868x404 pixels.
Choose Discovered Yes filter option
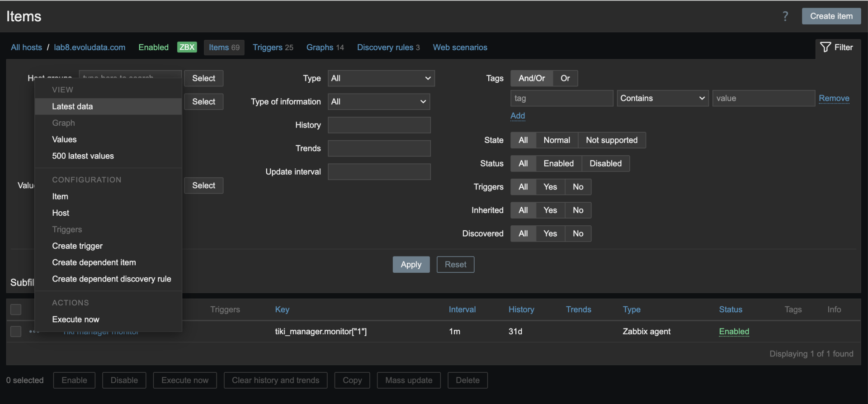pyautogui.click(x=550, y=234)
